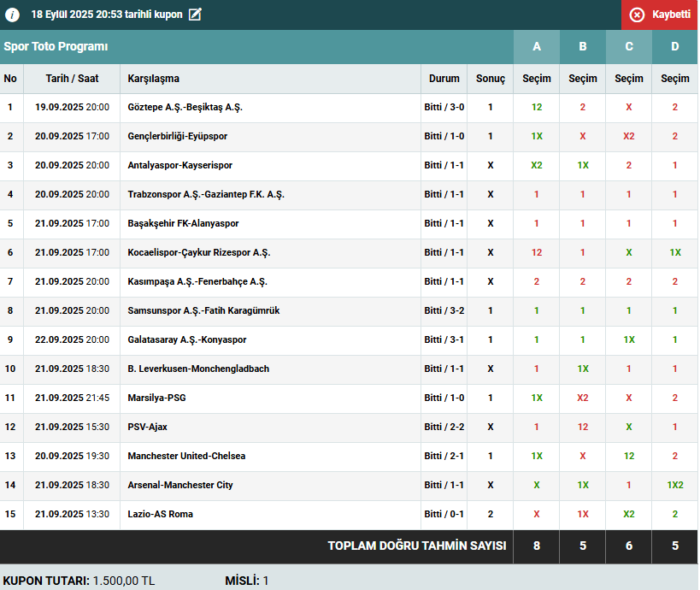Click the Tarih / Saat column header
The height and width of the screenshot is (590, 700).
coord(73,79)
